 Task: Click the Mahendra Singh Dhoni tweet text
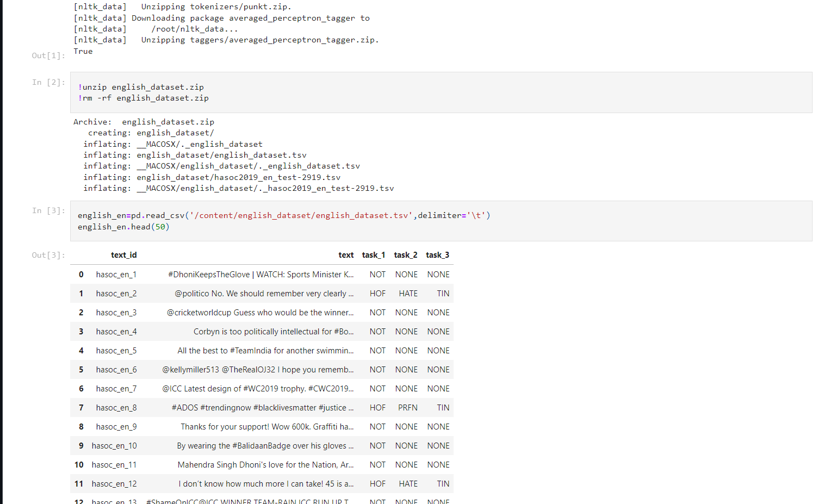tap(266, 465)
